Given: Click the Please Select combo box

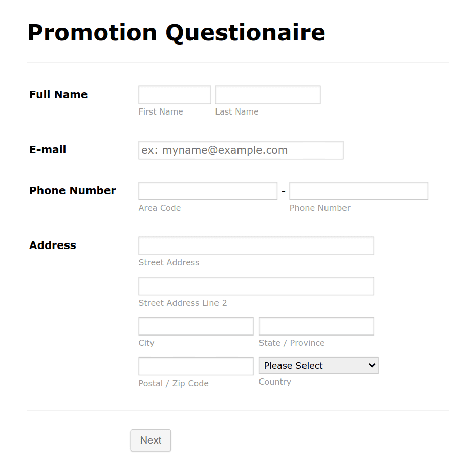Looking at the screenshot, I should [318, 365].
